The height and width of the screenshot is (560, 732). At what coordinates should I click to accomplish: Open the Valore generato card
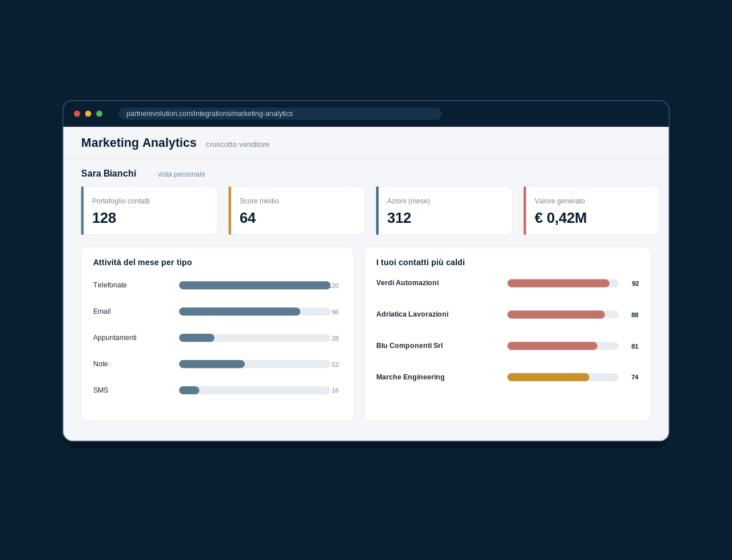[x=592, y=210]
